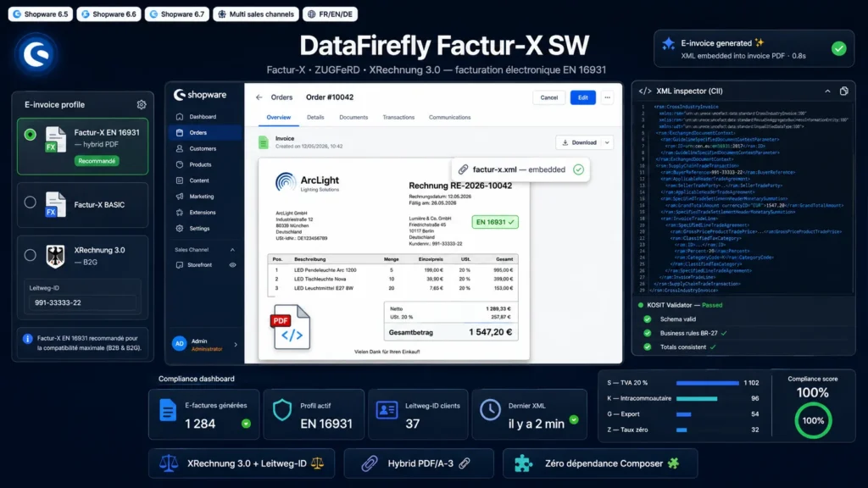The height and width of the screenshot is (488, 868).
Task: Click the large Shopware round logo
Action: coord(36,54)
